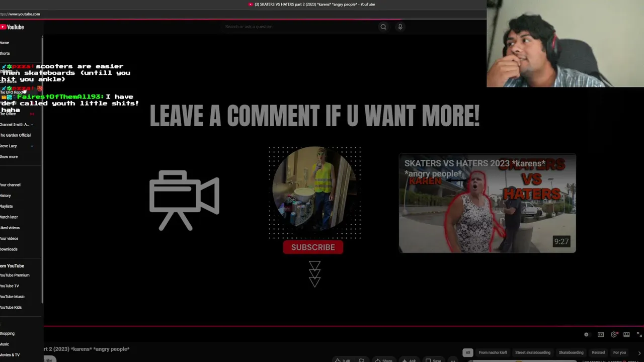The width and height of the screenshot is (644, 362).
Task: Click the browser address bar URL
Action: click(x=20, y=14)
